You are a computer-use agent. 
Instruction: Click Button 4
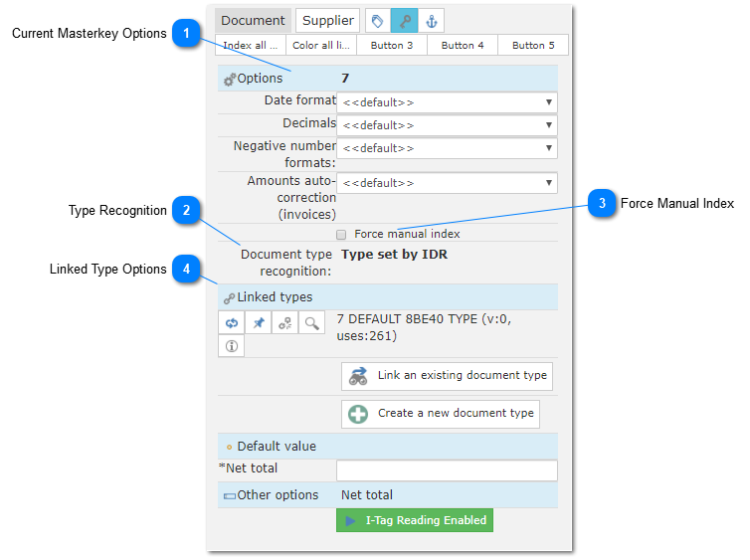(x=463, y=46)
